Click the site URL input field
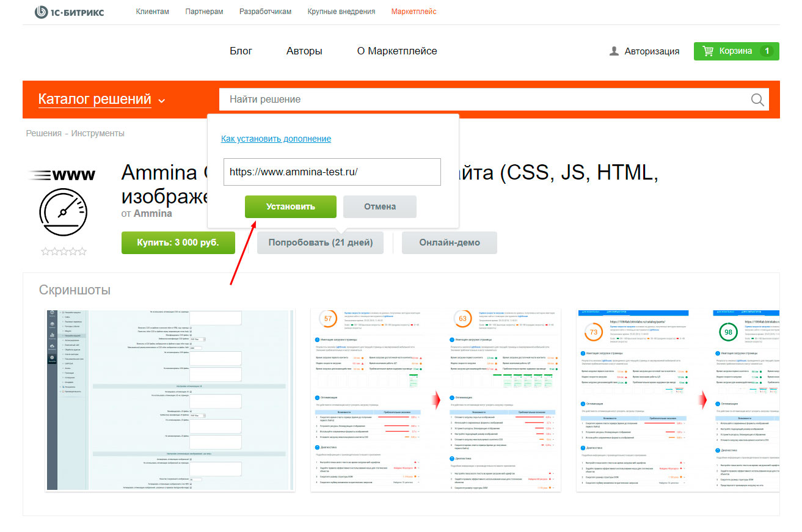This screenshot has width=802, height=532. coord(332,172)
